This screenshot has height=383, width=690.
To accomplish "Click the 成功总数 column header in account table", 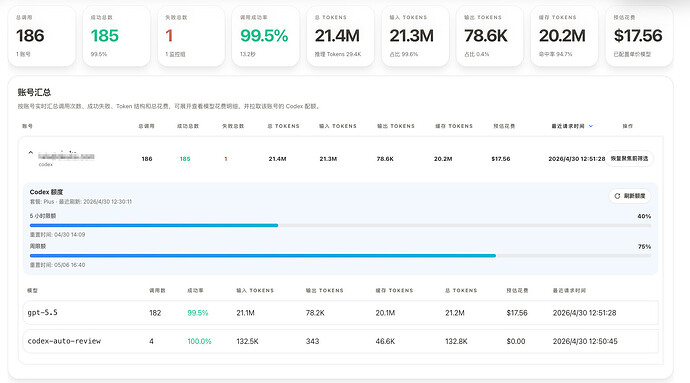I will click(188, 126).
